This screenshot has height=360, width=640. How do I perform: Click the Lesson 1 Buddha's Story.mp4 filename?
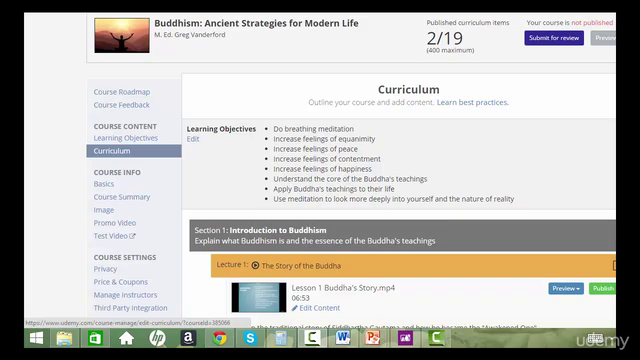(343, 288)
